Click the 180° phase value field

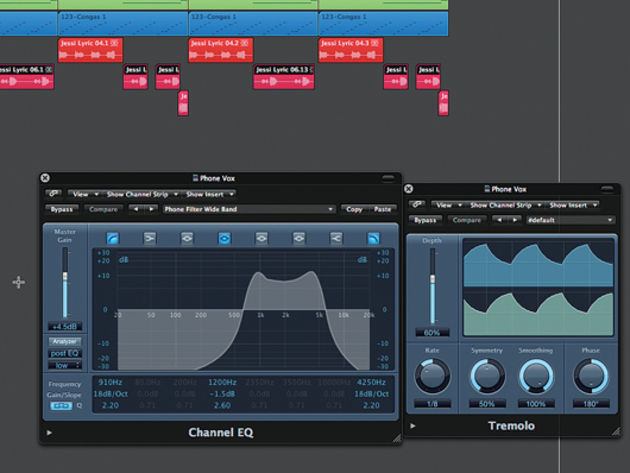(x=591, y=404)
